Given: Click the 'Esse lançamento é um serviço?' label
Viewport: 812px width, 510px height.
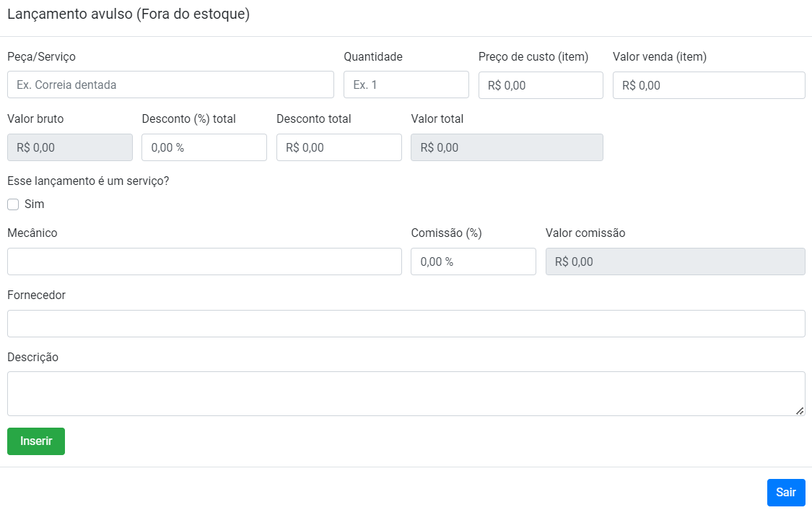Looking at the screenshot, I should 88,181.
